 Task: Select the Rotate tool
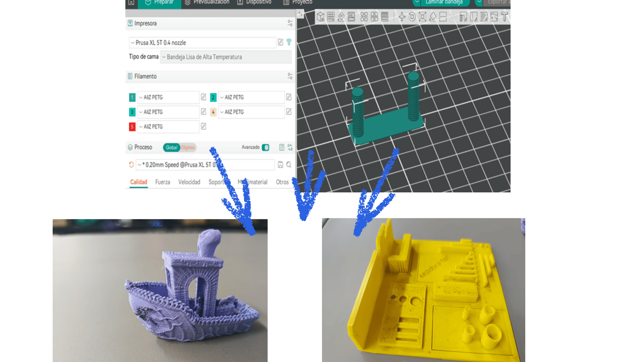pyautogui.click(x=412, y=17)
